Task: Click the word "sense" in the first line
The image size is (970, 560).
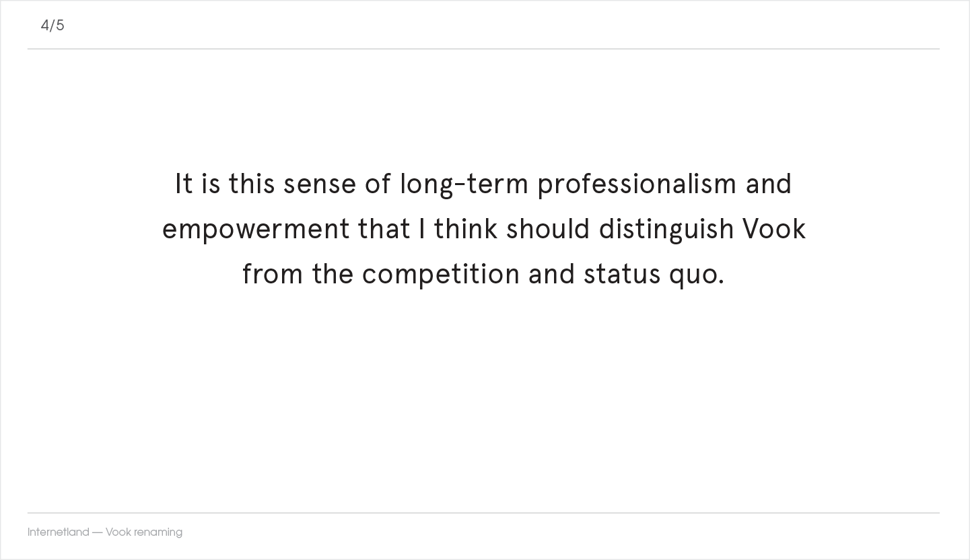Action: [320, 184]
